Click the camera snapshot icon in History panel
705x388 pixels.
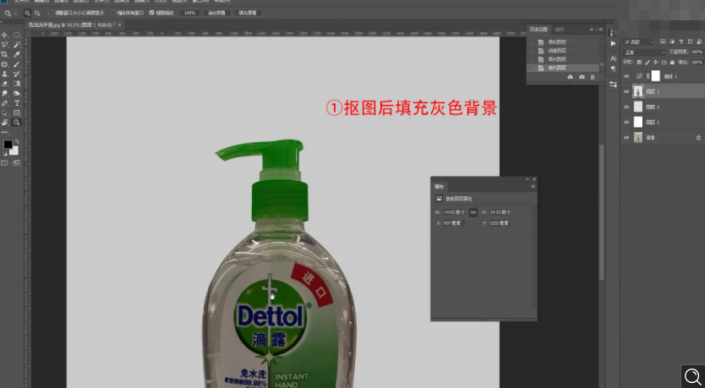[582, 77]
